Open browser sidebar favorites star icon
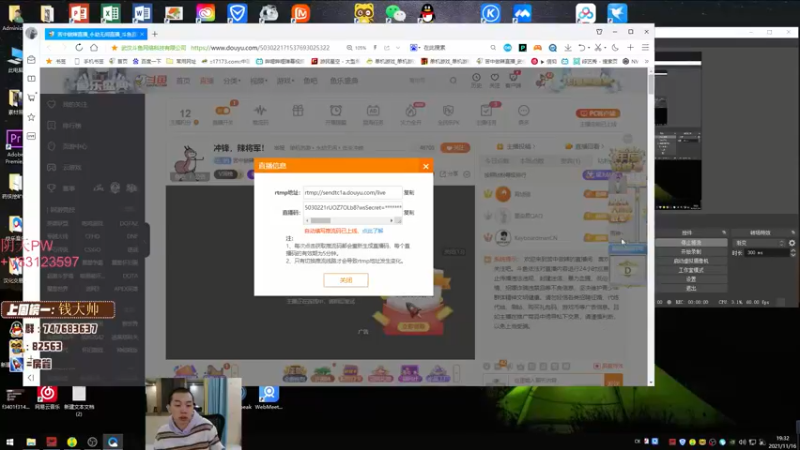Viewport: 800px width, 450px height. click(31, 117)
